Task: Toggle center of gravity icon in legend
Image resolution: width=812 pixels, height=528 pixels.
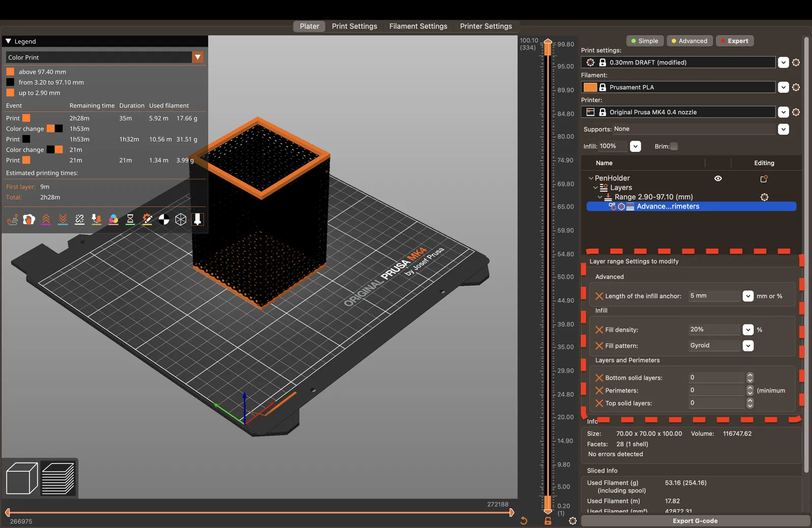Action: 164,219
